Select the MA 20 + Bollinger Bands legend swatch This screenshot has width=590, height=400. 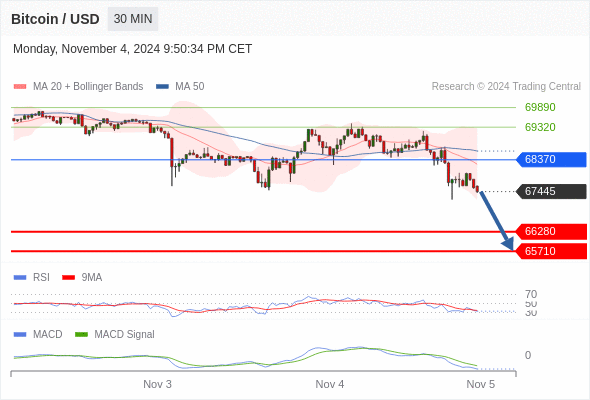(20, 87)
